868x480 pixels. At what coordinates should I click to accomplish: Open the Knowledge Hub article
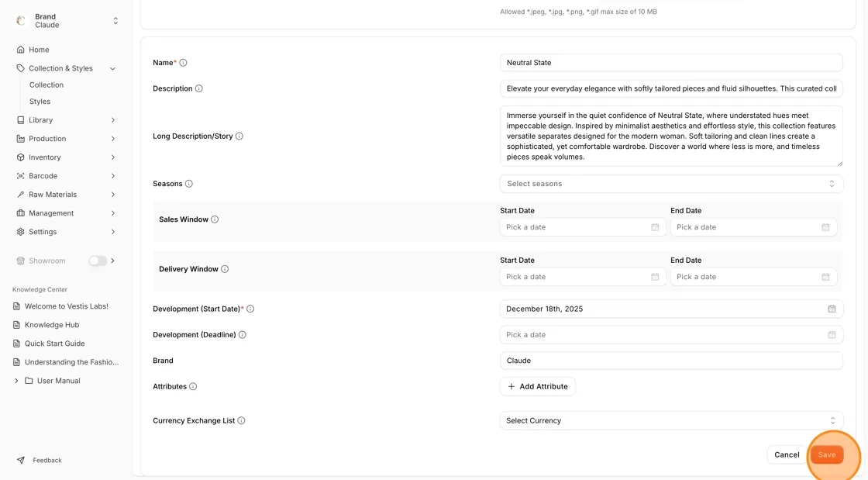52,325
